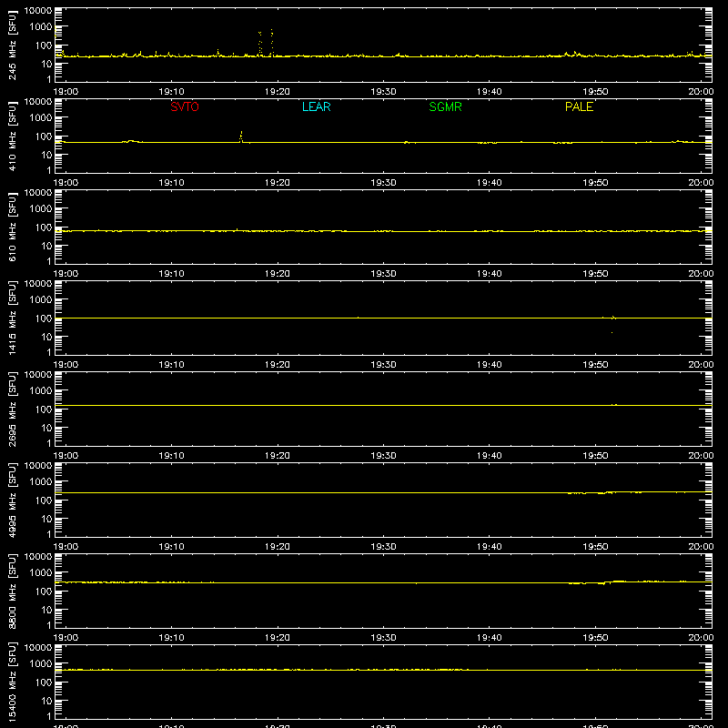Click the 19:20 tick label under the 8800 MHz plot

coord(278,638)
